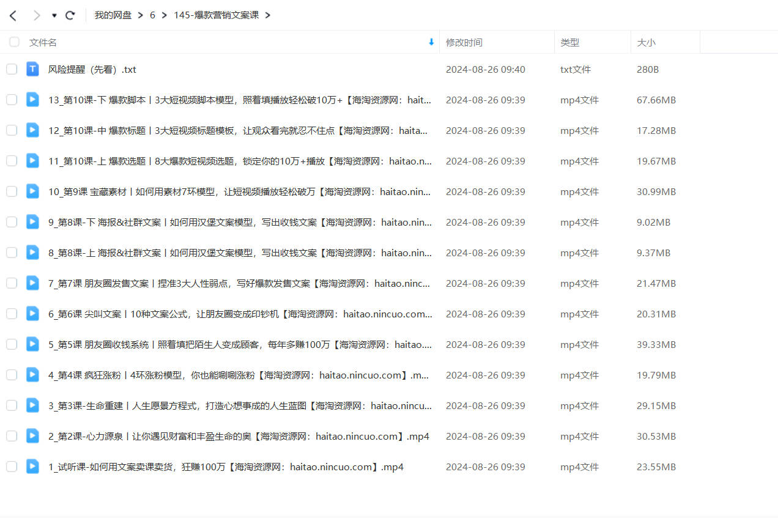
Task: Sort by 文件名 column header
Action: 43,42
